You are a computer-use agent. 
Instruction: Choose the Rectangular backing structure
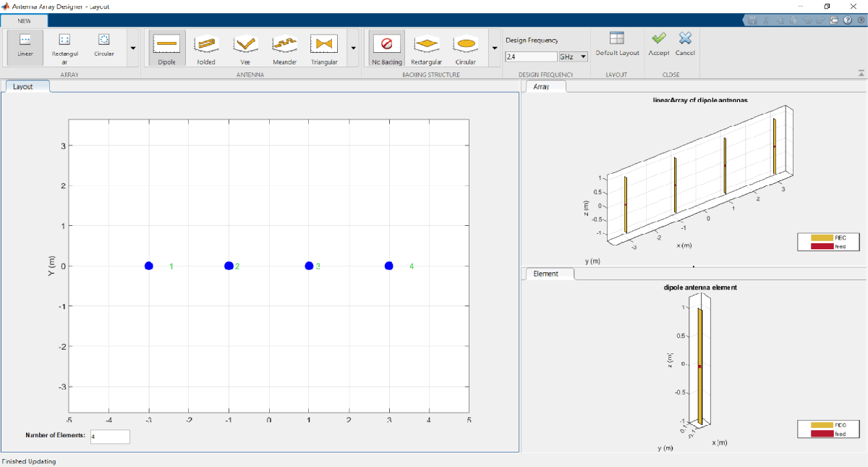426,48
